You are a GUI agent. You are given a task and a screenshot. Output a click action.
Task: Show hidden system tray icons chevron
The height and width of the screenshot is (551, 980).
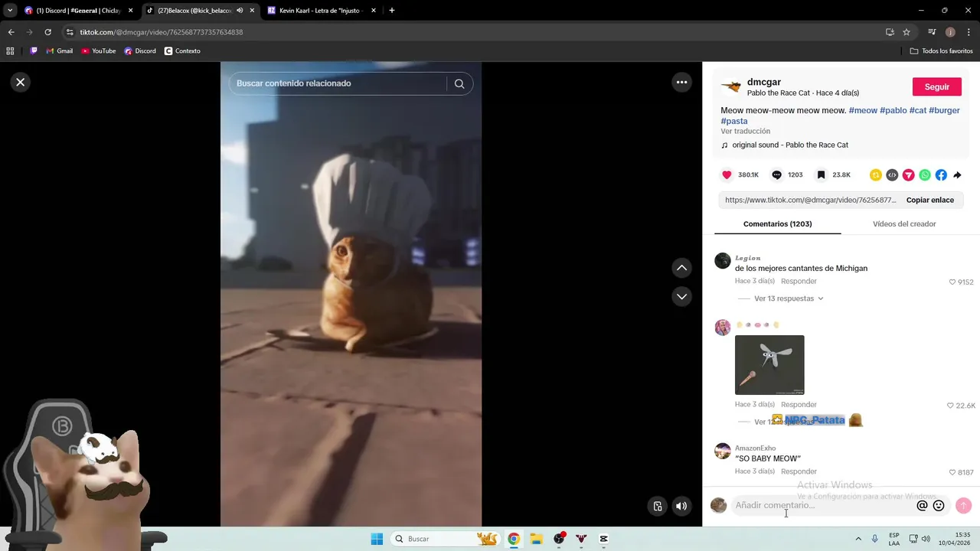858,539
